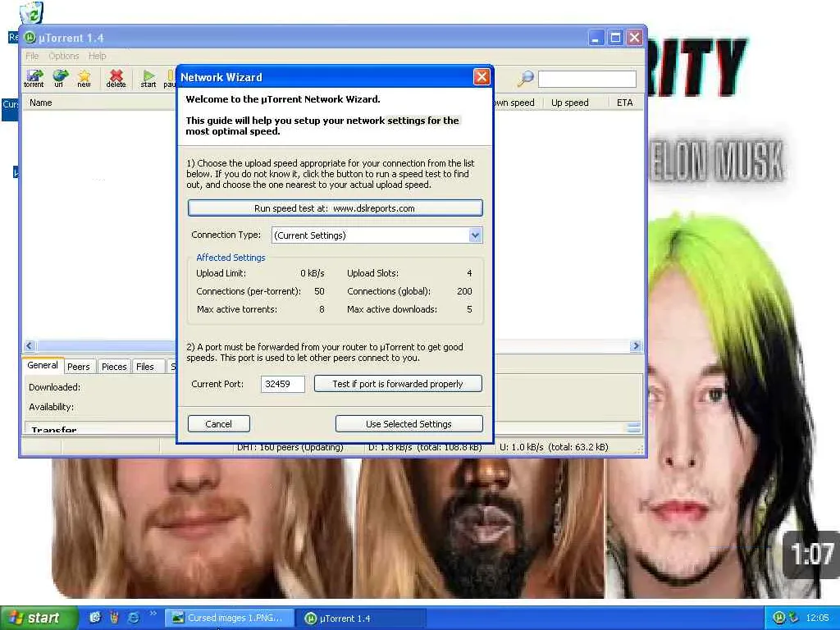Viewport: 840px width, 630px height.
Task: Click the Cursed images 1.PNG taskbar button
Action: [x=229, y=618]
